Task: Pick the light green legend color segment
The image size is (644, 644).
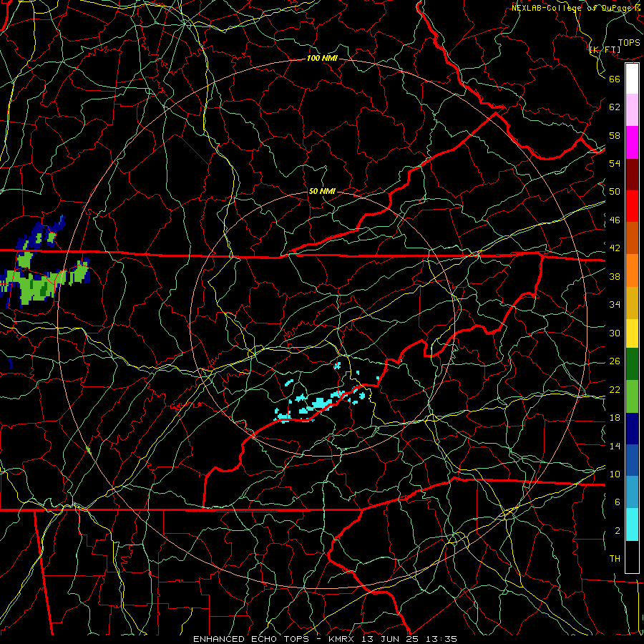Action: (632, 396)
